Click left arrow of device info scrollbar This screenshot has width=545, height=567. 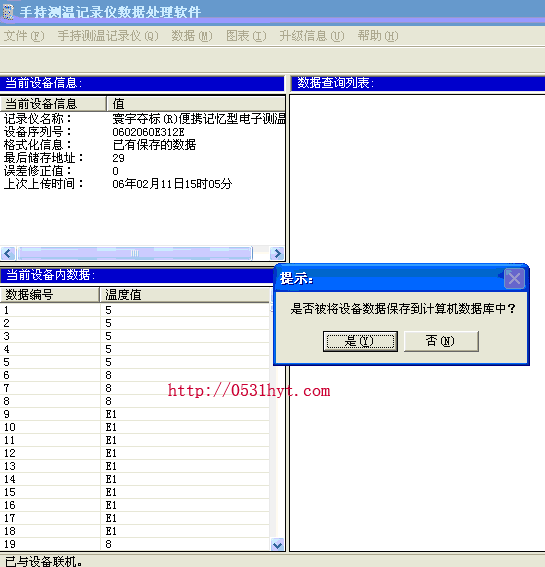pyautogui.click(x=8, y=253)
